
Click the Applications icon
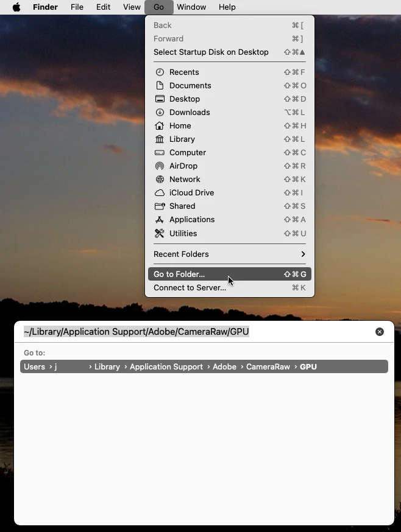click(160, 220)
